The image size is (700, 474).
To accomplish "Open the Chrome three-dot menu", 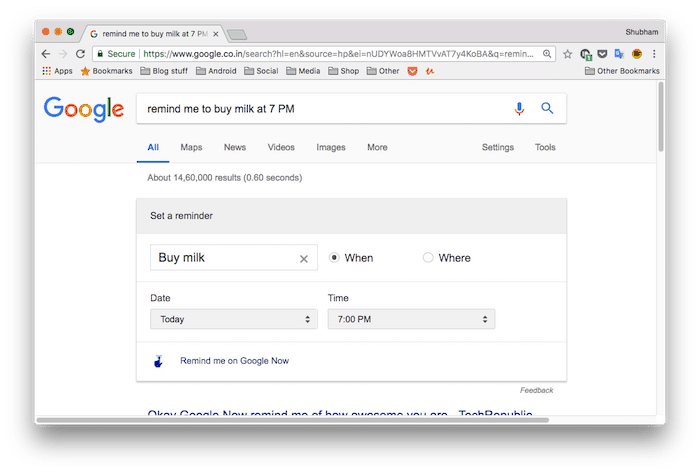I will pyautogui.click(x=654, y=54).
